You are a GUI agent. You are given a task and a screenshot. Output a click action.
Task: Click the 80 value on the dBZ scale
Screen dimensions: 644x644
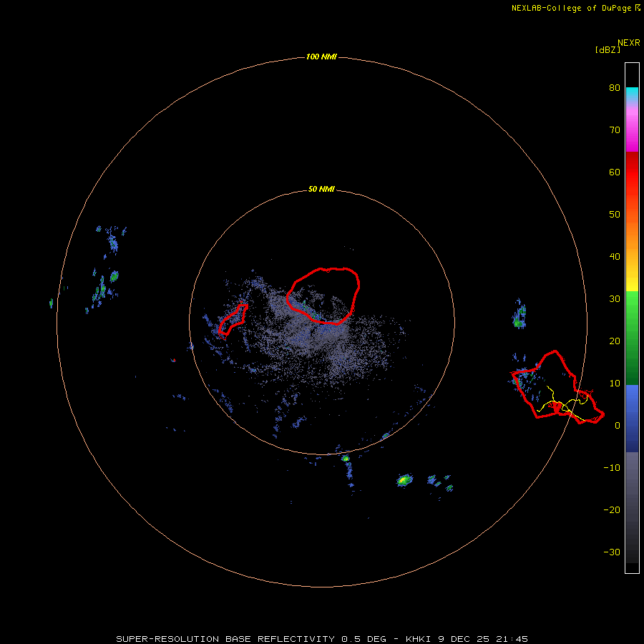615,88
